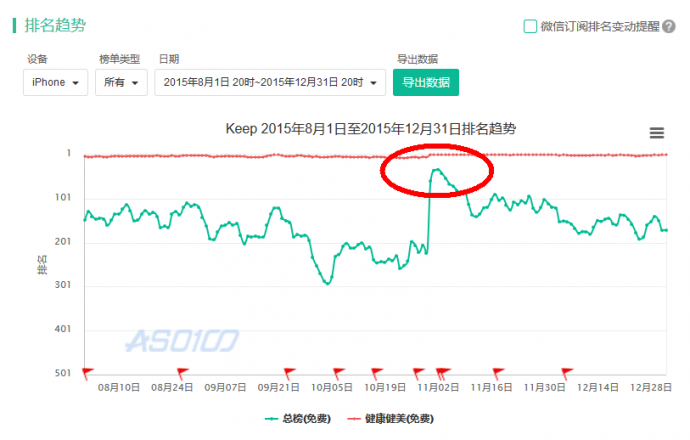Click the red flag near 10月05日
Screen dimensions: 690x440
point(338,374)
